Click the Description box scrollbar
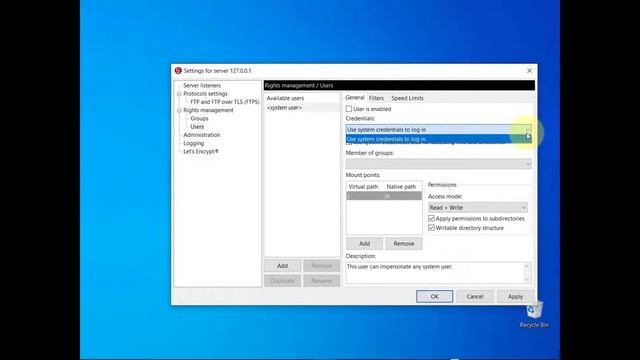This screenshot has width=640, height=360. pos(527,273)
